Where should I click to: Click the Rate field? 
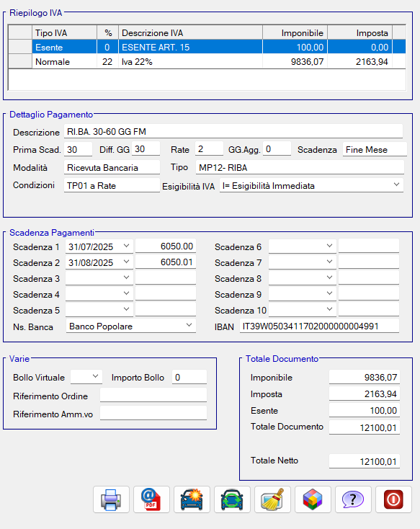(209, 148)
